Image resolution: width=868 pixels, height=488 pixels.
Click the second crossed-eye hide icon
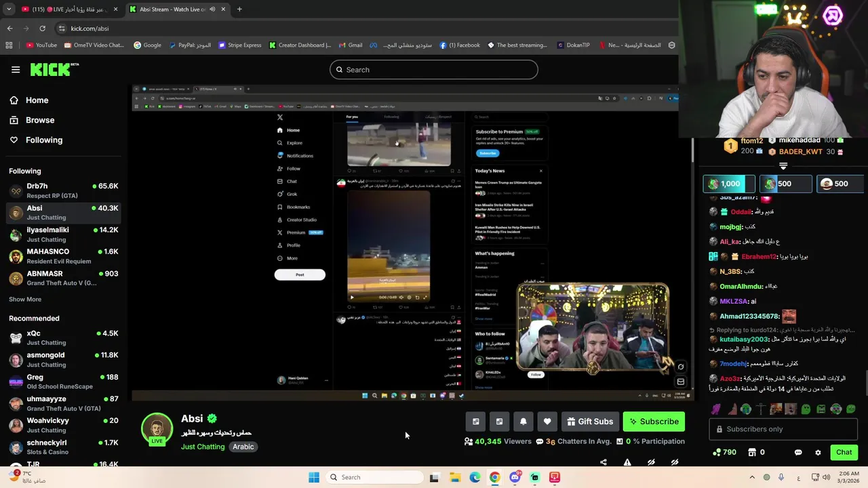[x=675, y=462]
